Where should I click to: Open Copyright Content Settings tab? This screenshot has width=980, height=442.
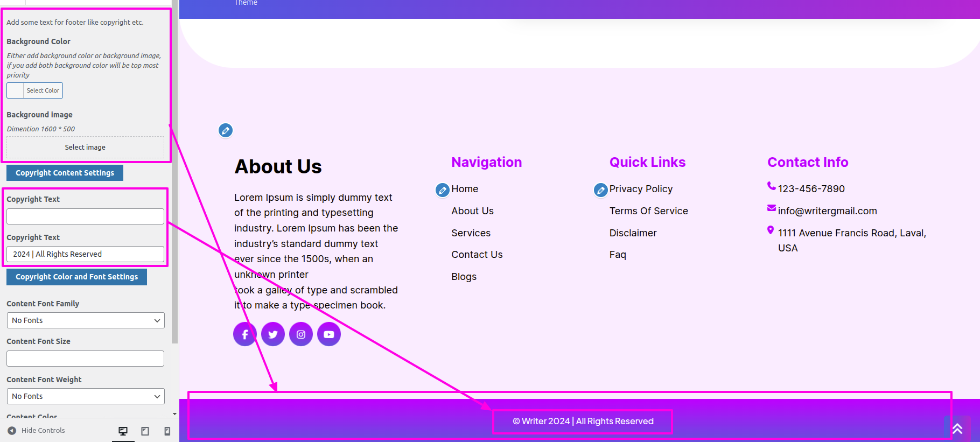65,173
